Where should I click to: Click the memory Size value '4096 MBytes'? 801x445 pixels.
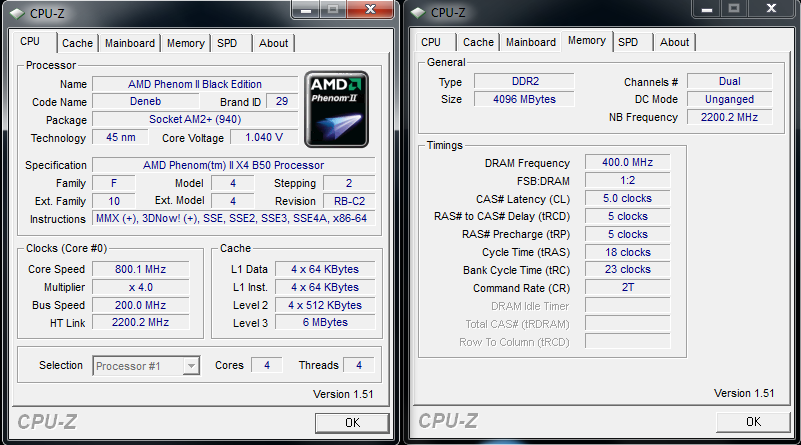pos(525,99)
